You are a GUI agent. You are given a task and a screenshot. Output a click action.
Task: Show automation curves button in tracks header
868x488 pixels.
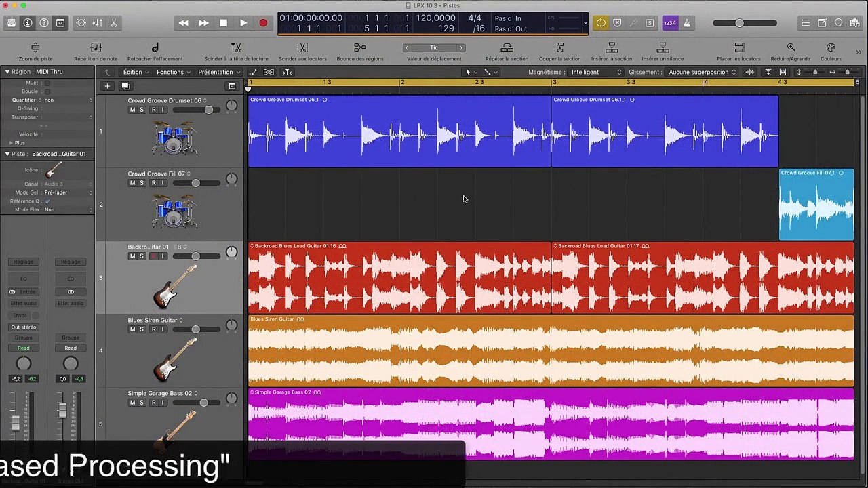(x=254, y=72)
